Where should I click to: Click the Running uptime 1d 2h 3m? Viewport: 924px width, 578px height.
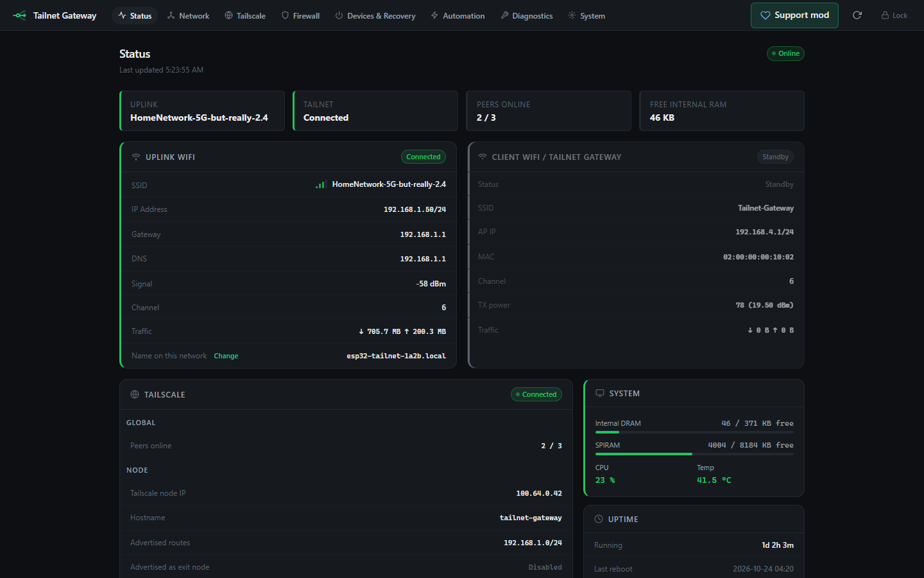click(778, 545)
